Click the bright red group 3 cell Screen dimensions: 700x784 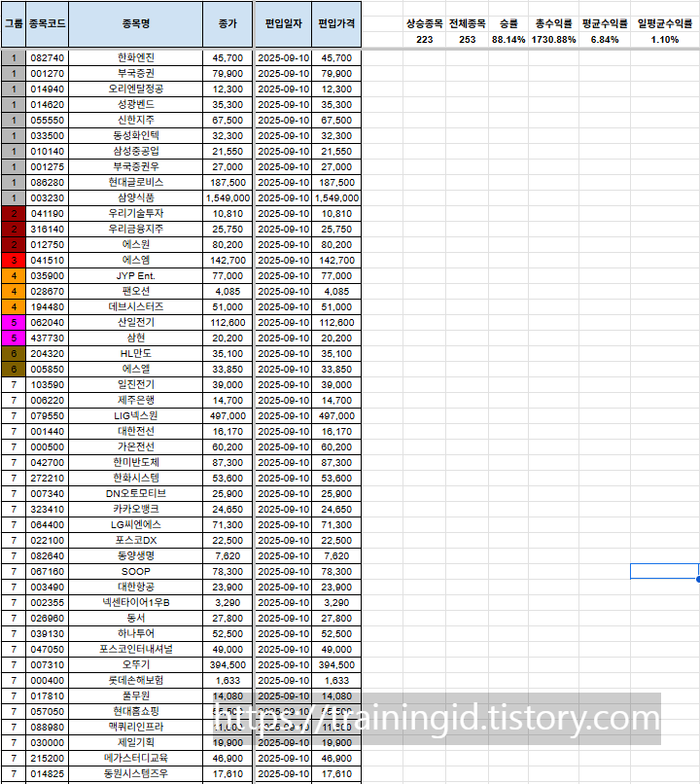pyautogui.click(x=14, y=260)
